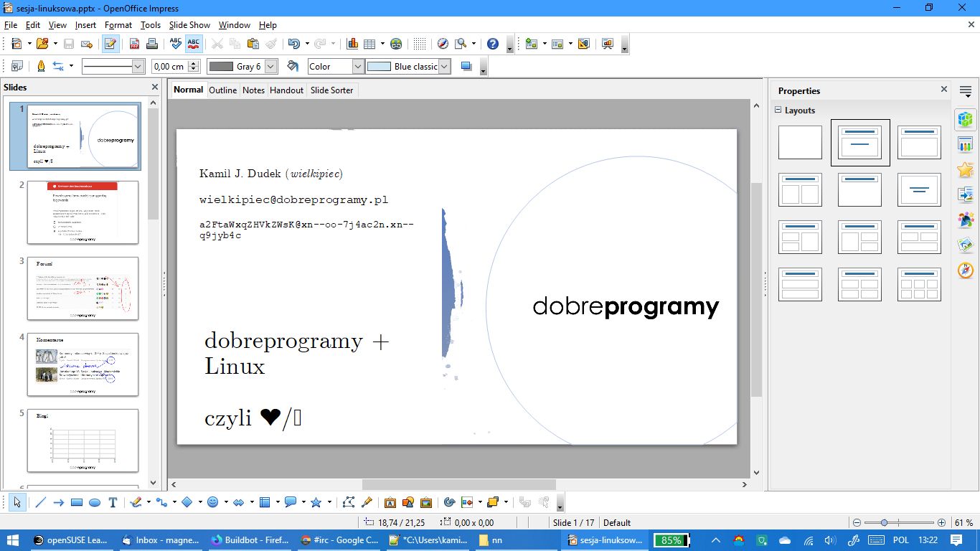The height and width of the screenshot is (551, 980).
Task: Click the Print File Directly icon
Action: [x=151, y=44]
